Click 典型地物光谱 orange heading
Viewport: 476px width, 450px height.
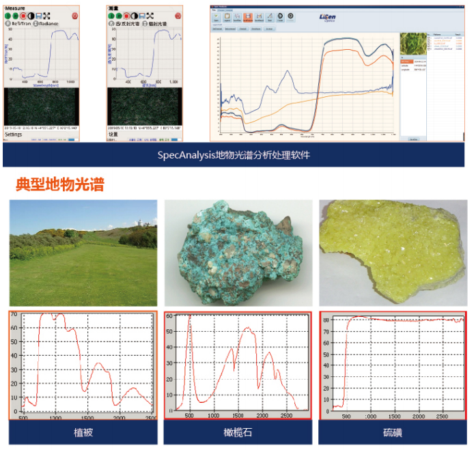click(x=60, y=184)
